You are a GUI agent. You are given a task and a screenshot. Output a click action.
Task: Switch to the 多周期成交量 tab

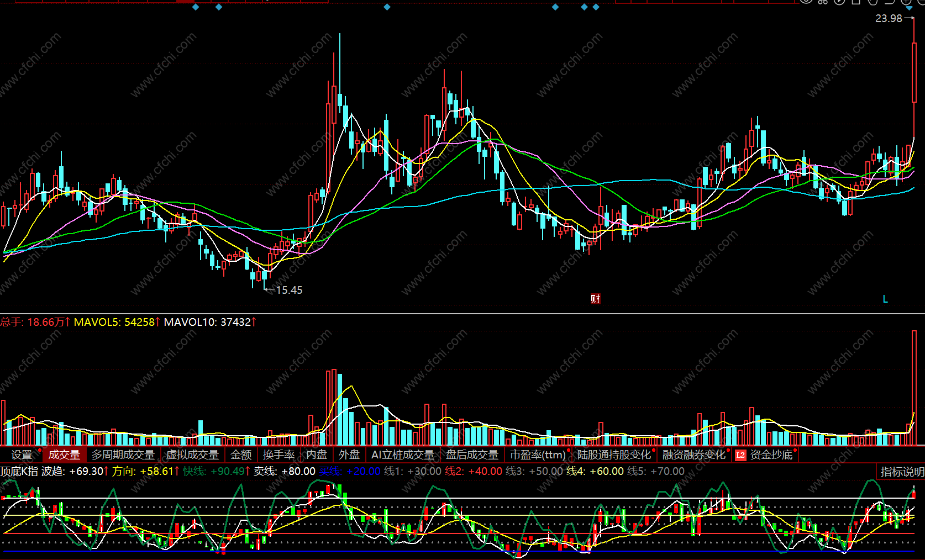pos(123,455)
